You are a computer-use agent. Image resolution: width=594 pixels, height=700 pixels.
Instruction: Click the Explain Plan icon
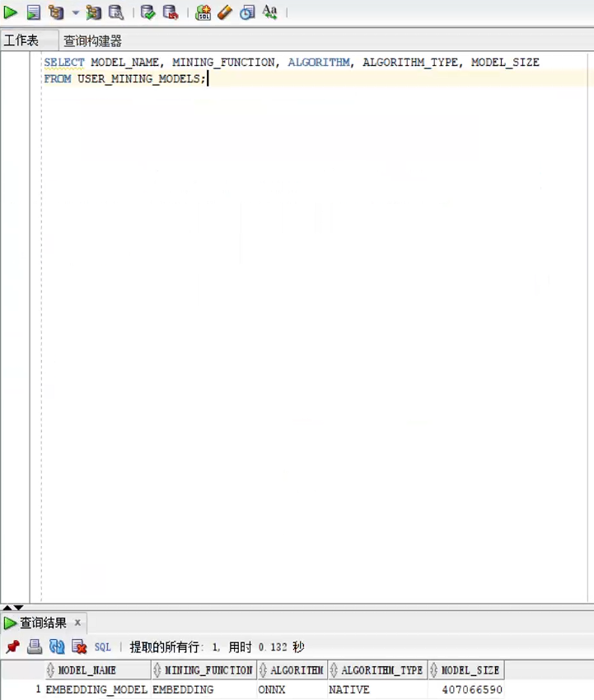[x=56, y=12]
